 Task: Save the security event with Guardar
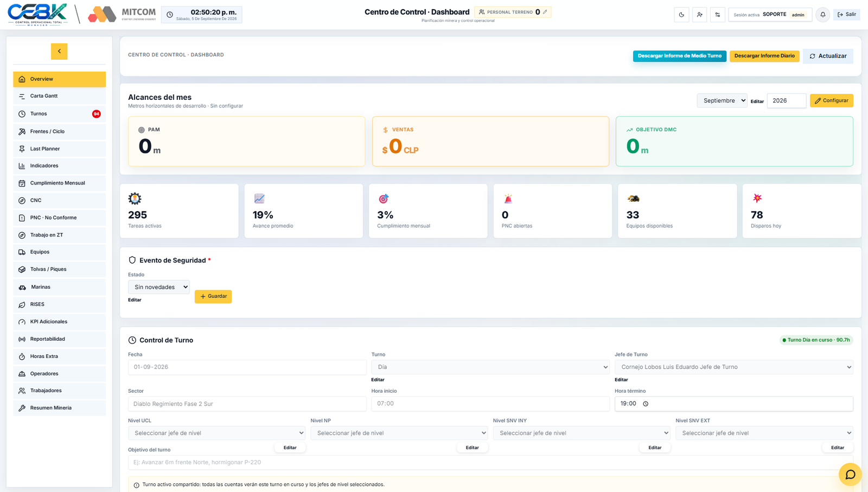point(213,296)
